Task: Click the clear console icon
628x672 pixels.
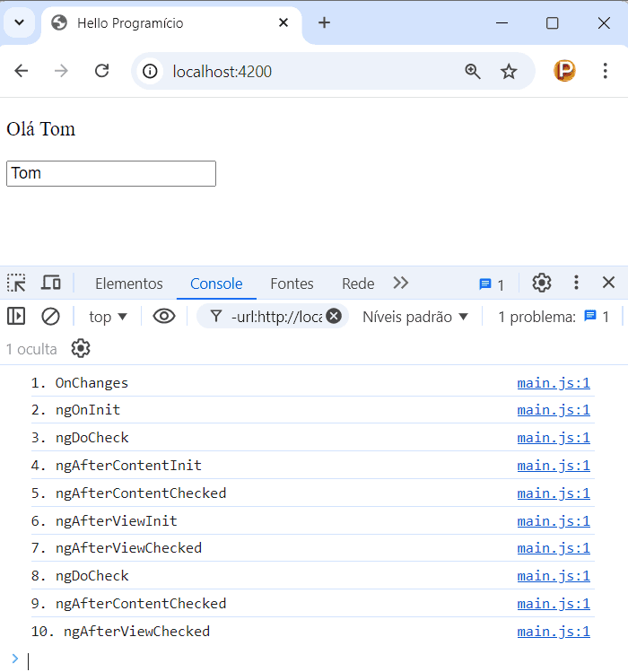Action: click(x=50, y=317)
